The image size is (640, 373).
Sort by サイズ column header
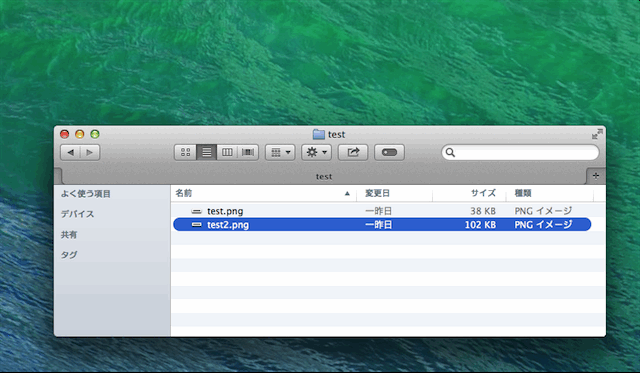[469, 193]
